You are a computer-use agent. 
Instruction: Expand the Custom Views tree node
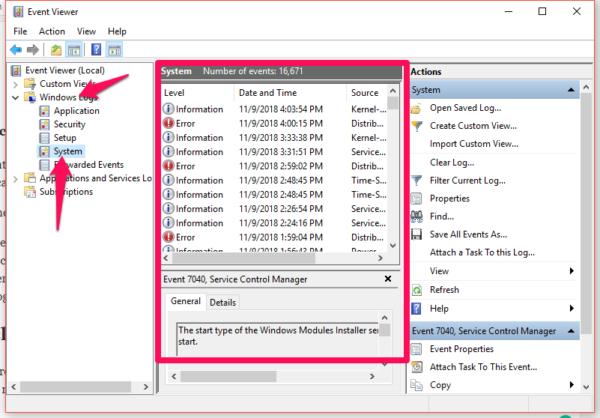pyautogui.click(x=16, y=84)
